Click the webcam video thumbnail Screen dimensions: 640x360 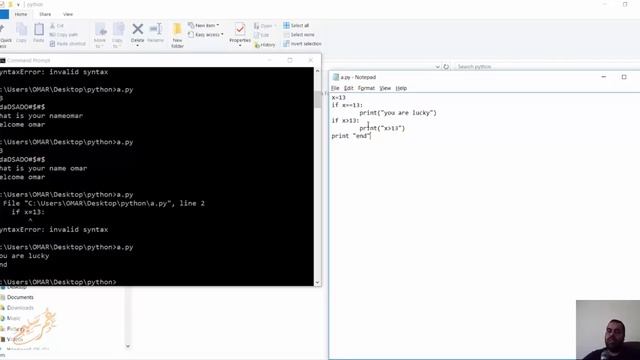[608, 330]
